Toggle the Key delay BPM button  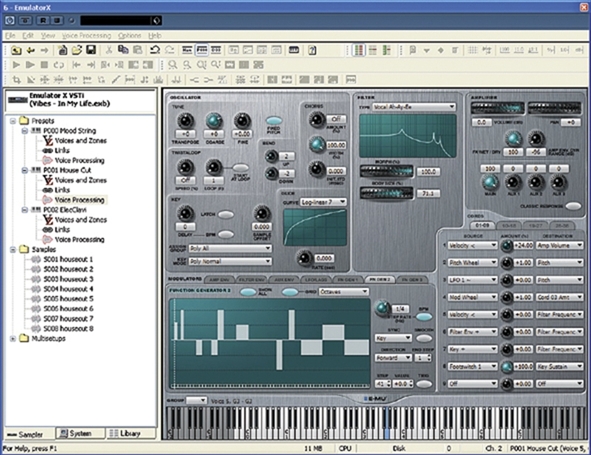click(x=226, y=234)
